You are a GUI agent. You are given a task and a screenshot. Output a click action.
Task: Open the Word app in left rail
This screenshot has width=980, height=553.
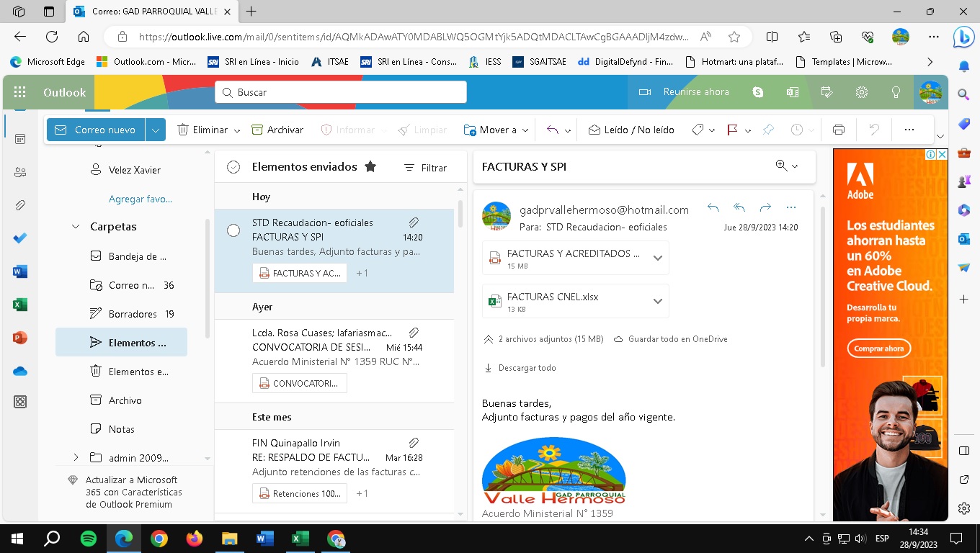tap(20, 271)
